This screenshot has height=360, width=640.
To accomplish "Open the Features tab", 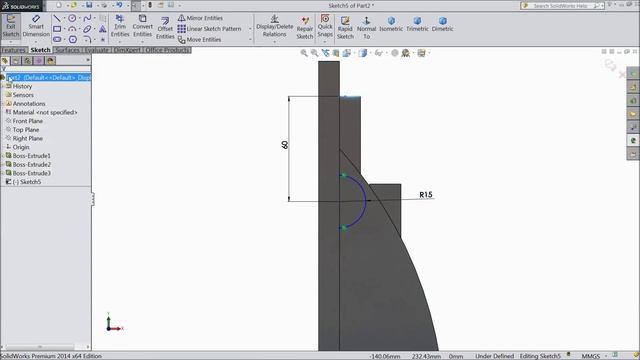I will 14,50.
